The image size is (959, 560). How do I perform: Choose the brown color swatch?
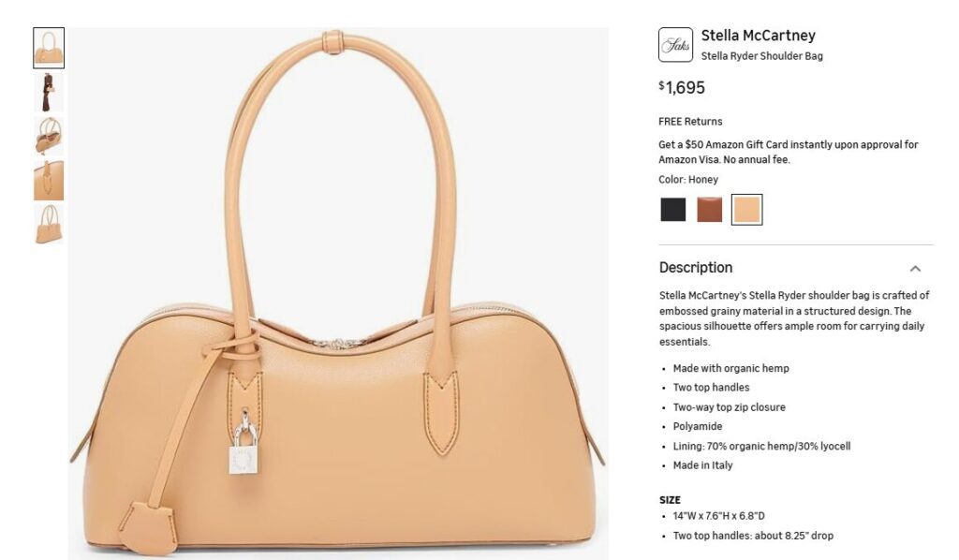[x=710, y=210]
